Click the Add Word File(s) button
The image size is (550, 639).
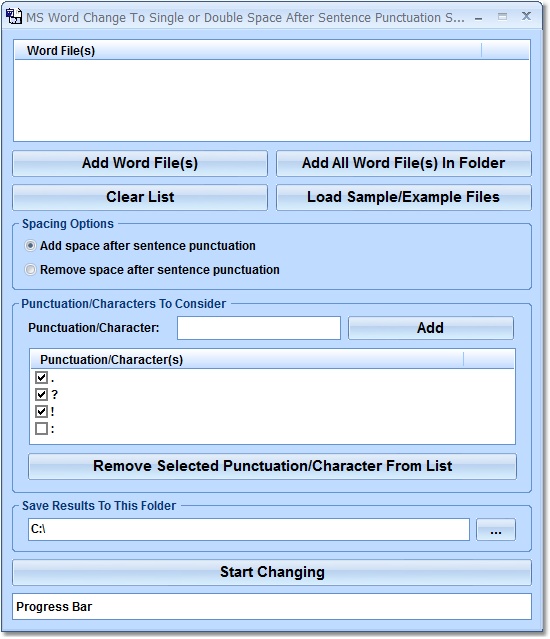pyautogui.click(x=140, y=163)
